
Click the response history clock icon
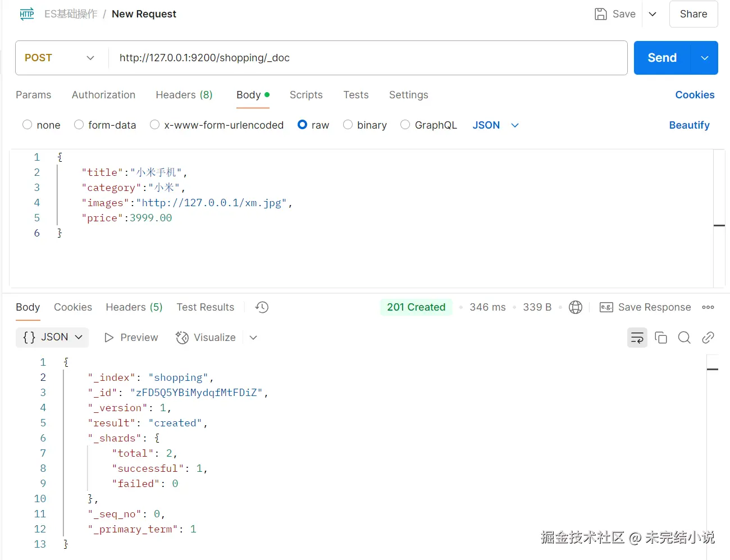[262, 307]
